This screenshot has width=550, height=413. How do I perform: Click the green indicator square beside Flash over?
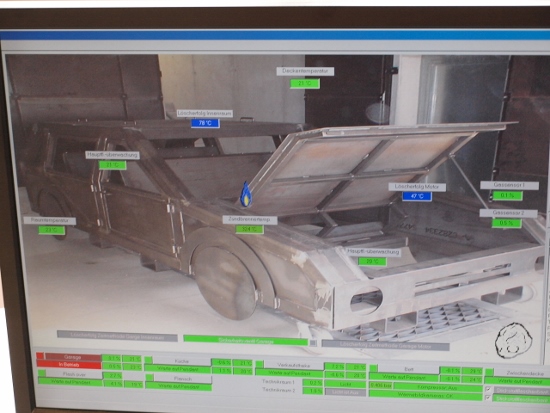[x=42, y=373]
